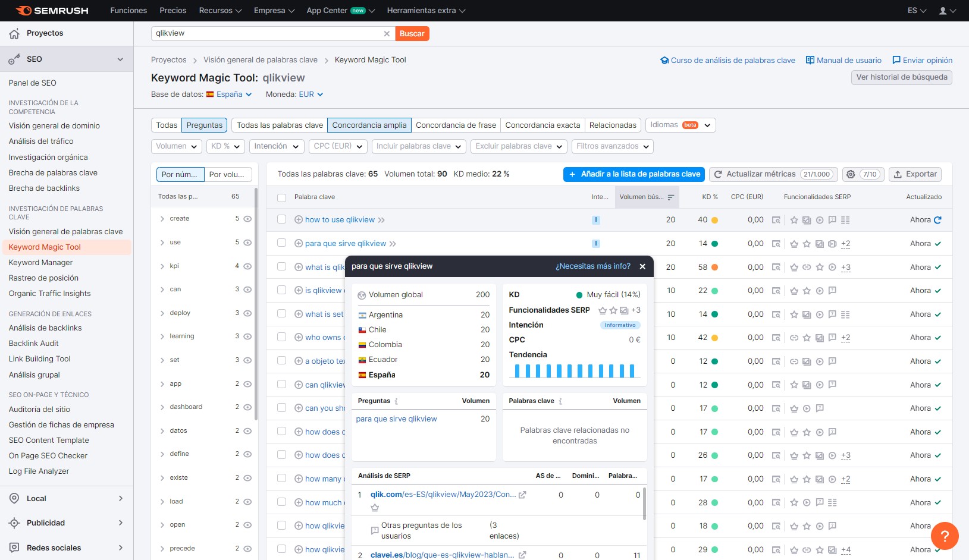Check the 'is qlikview' row checkbox

point(282,290)
